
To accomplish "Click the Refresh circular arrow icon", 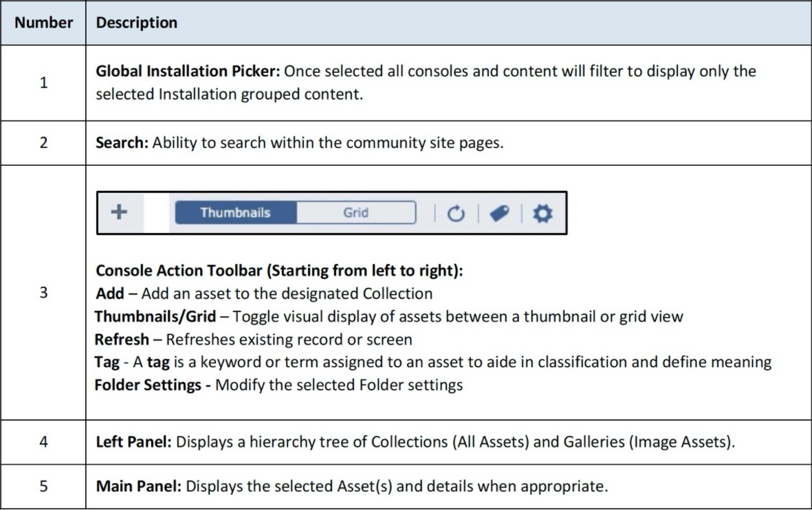I will coord(456,214).
